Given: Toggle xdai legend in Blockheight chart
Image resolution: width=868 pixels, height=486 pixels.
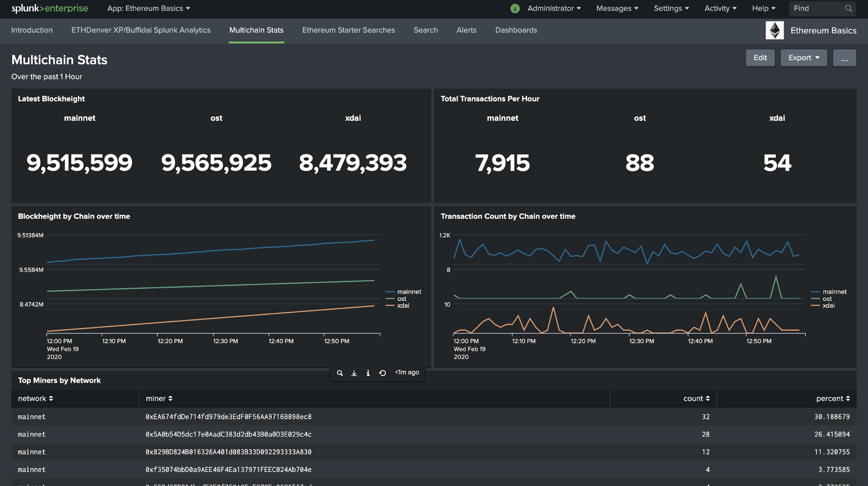Looking at the screenshot, I should 397,305.
